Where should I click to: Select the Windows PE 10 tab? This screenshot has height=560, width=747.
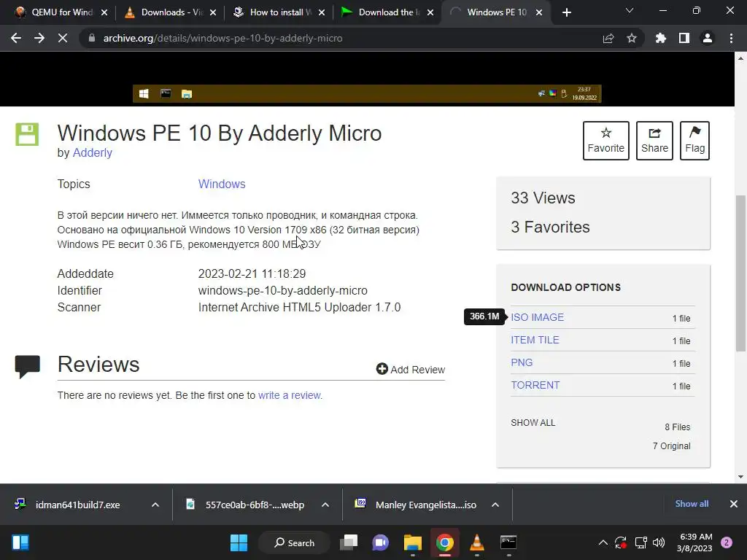click(x=495, y=12)
